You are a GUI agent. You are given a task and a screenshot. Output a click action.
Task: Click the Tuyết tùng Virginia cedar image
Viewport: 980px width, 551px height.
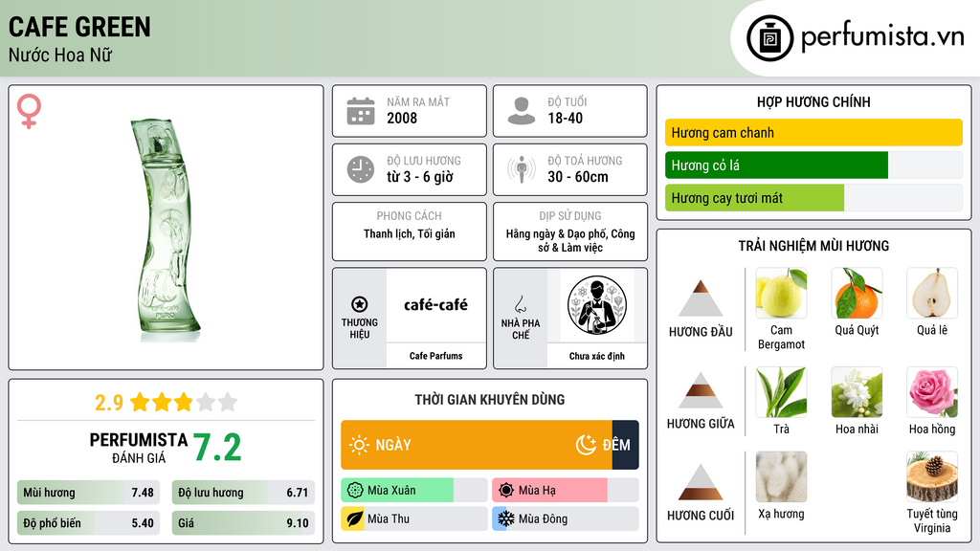tap(932, 476)
